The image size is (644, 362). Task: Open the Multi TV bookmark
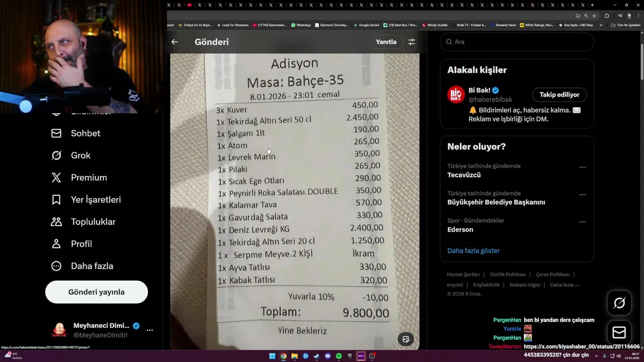pyautogui.click(x=468, y=25)
